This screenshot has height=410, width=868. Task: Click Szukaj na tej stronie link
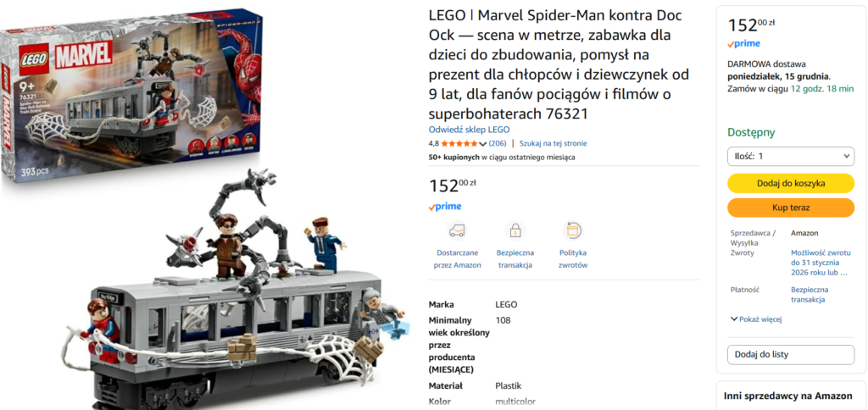pyautogui.click(x=553, y=143)
